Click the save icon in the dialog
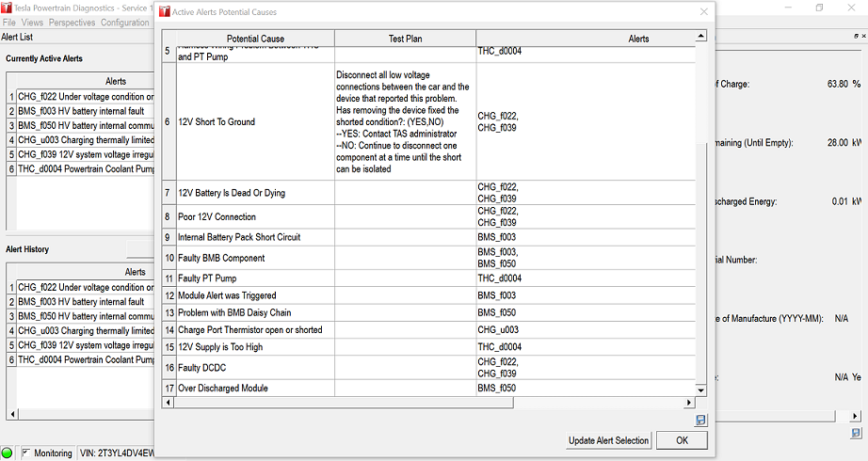The width and height of the screenshot is (868, 461). [700, 421]
